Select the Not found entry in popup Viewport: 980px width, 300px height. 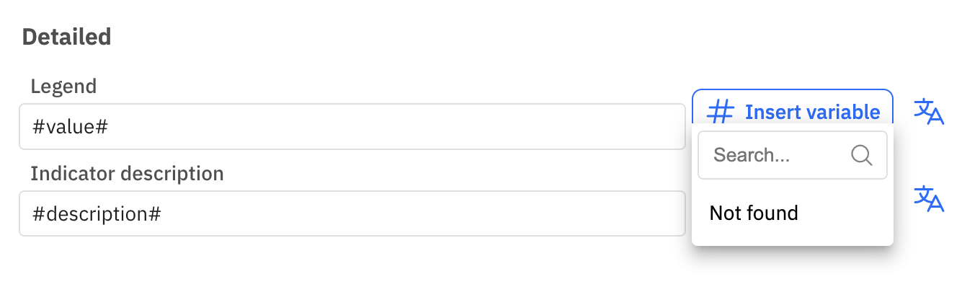tap(754, 213)
